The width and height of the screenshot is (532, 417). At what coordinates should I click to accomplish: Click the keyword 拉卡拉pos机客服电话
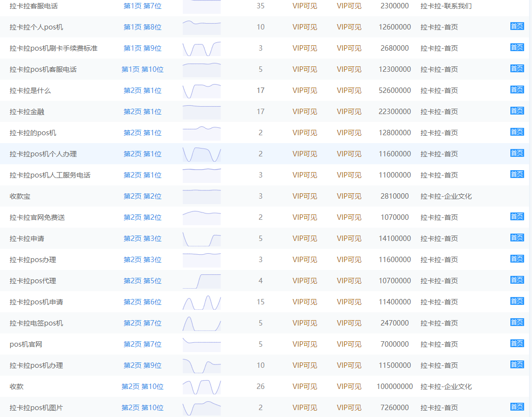43,69
